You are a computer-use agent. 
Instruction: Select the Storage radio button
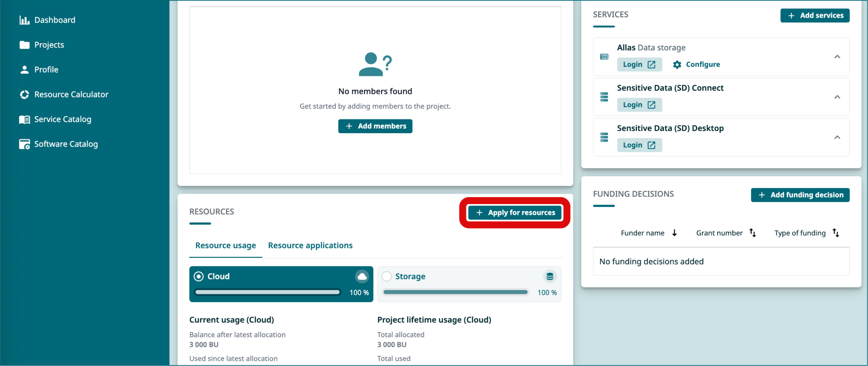387,276
